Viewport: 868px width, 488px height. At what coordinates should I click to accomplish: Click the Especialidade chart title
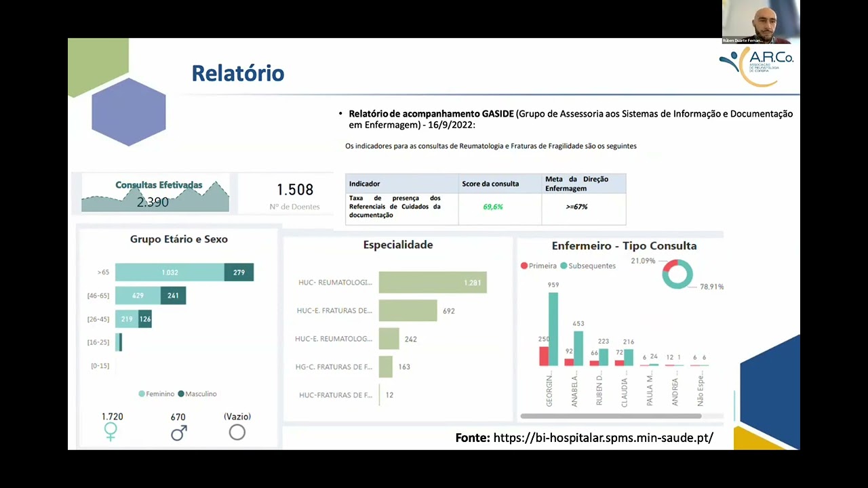tap(398, 245)
